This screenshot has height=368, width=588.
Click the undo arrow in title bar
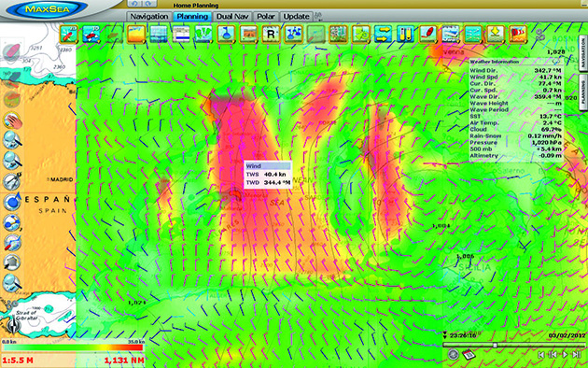135,4
